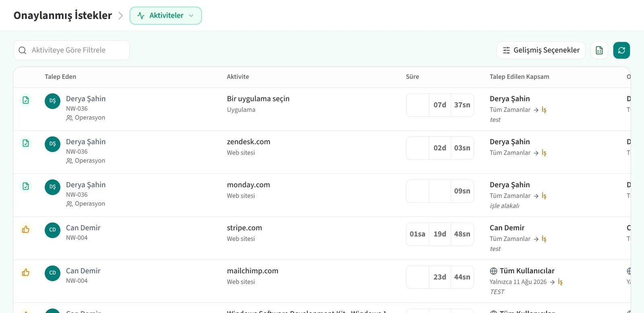This screenshot has width=644, height=313.
Task: Click the TEST note in mailchimp.com row
Action: pyautogui.click(x=497, y=292)
